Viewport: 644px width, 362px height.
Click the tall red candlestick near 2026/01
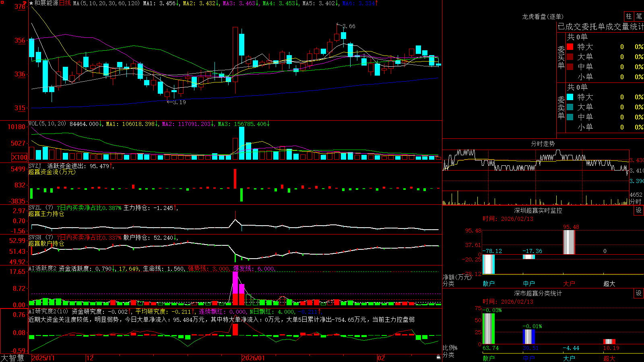click(235, 54)
